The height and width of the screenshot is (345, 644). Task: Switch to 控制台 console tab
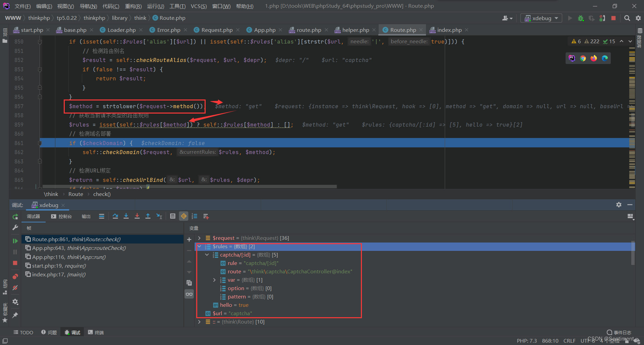click(61, 216)
